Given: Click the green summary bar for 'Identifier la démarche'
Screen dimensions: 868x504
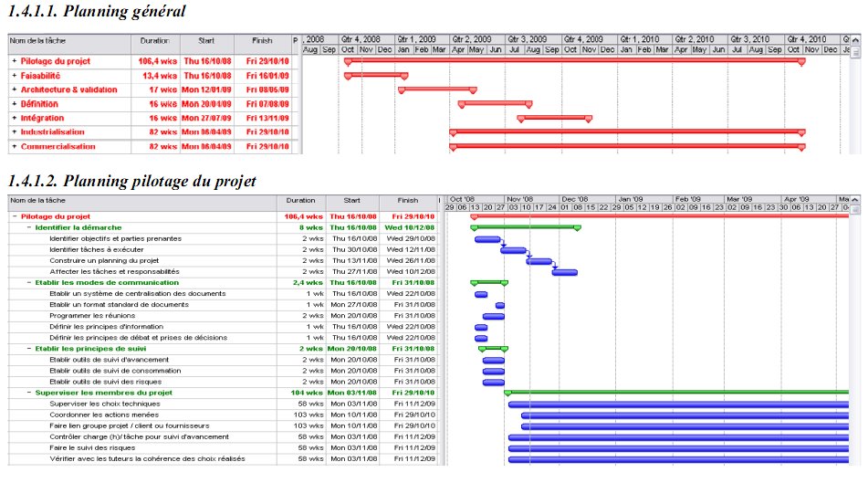Looking at the screenshot, I should (526, 227).
